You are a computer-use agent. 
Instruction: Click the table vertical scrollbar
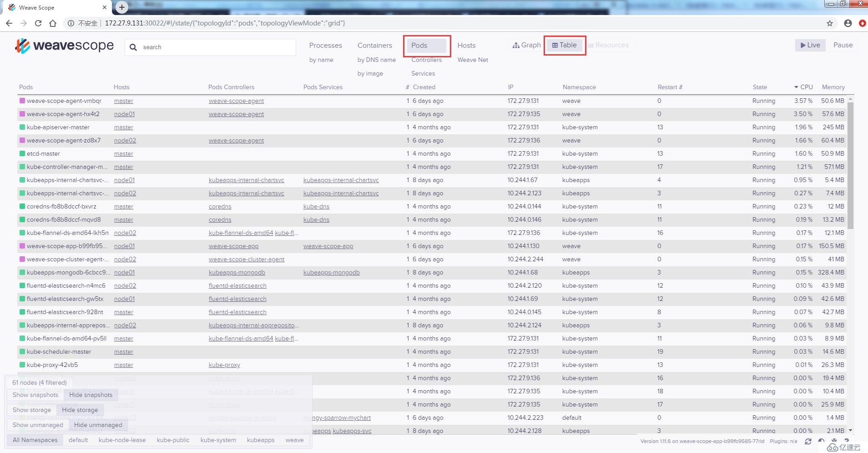(x=850, y=166)
